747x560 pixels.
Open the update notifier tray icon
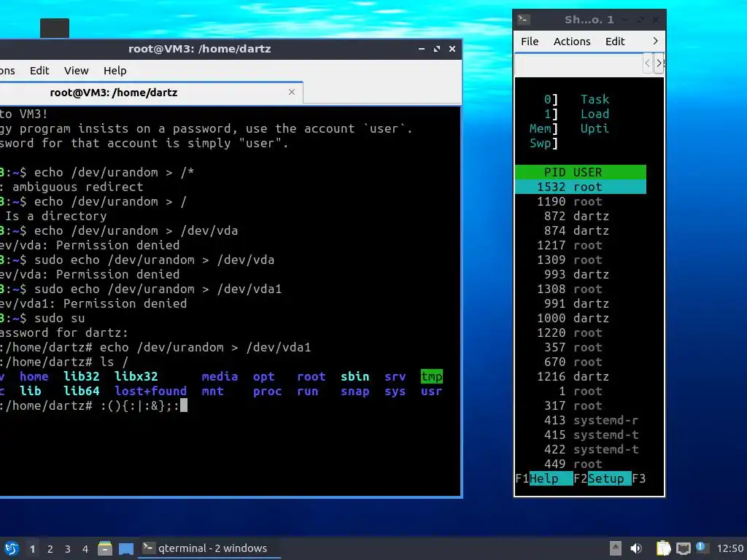[701, 548]
